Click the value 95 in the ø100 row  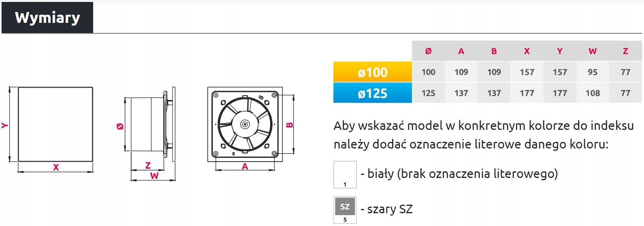592,72
